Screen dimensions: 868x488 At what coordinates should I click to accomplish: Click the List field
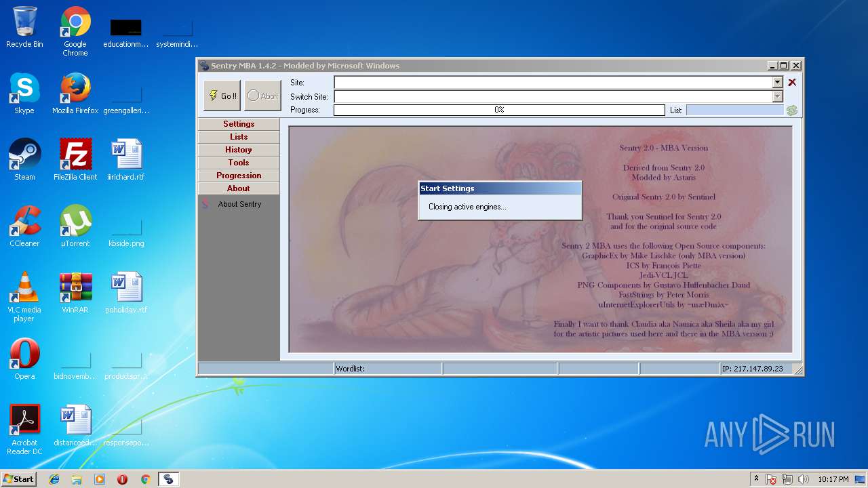tap(735, 110)
